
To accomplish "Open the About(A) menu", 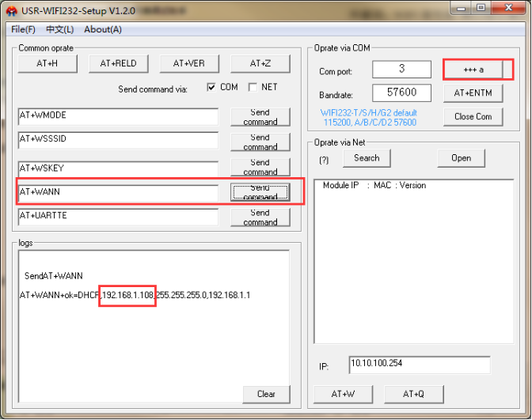I will (x=103, y=29).
